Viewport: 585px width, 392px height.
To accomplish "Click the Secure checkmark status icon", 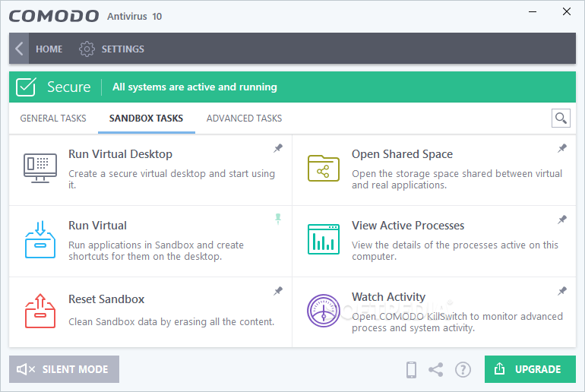I will coord(26,87).
